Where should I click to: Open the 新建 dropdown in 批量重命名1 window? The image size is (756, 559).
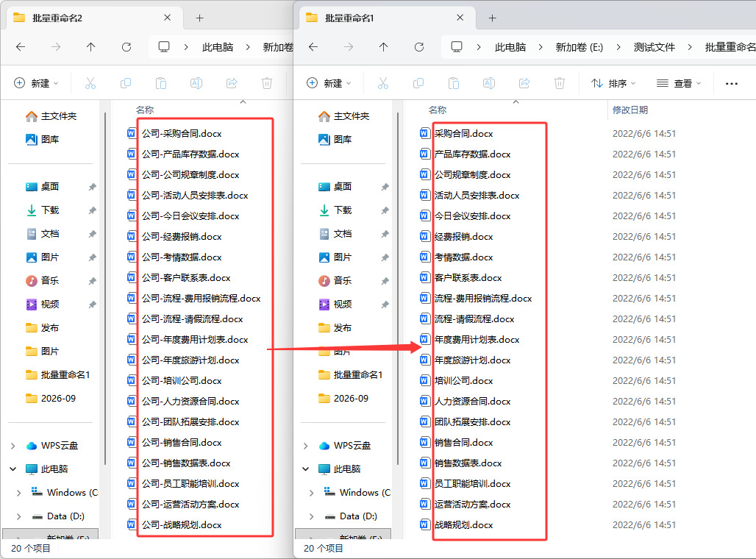pyautogui.click(x=327, y=83)
